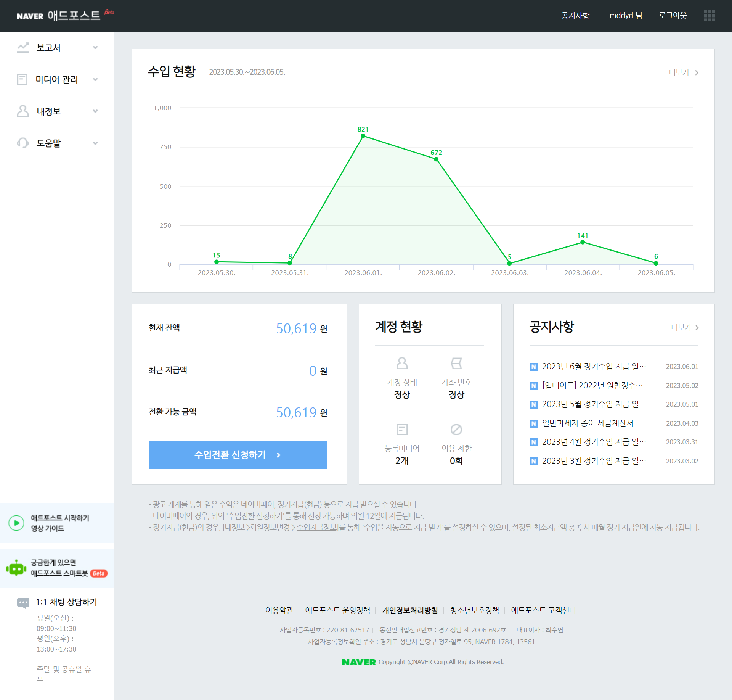Click the 수입전환 신청하기 button
Image resolution: width=732 pixels, height=700 pixels.
pyautogui.click(x=238, y=455)
